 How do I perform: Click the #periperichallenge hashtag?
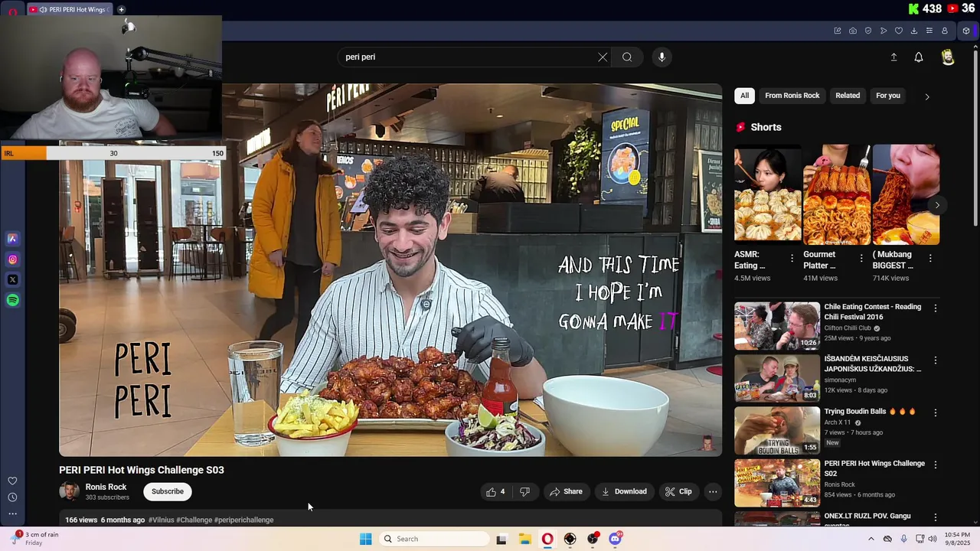(x=243, y=520)
